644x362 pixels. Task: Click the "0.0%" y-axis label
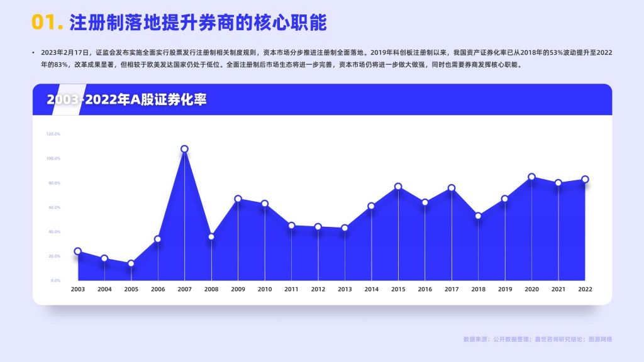click(55, 281)
